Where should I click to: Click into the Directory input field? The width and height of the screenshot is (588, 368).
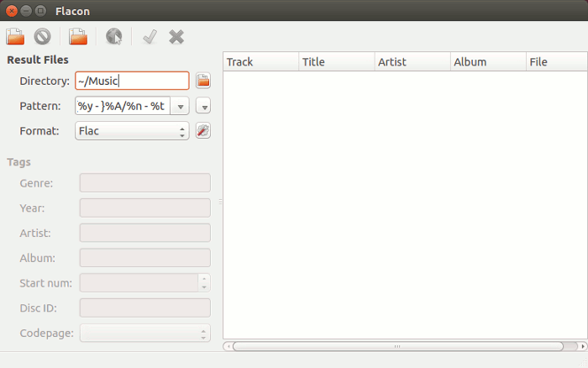tap(132, 81)
